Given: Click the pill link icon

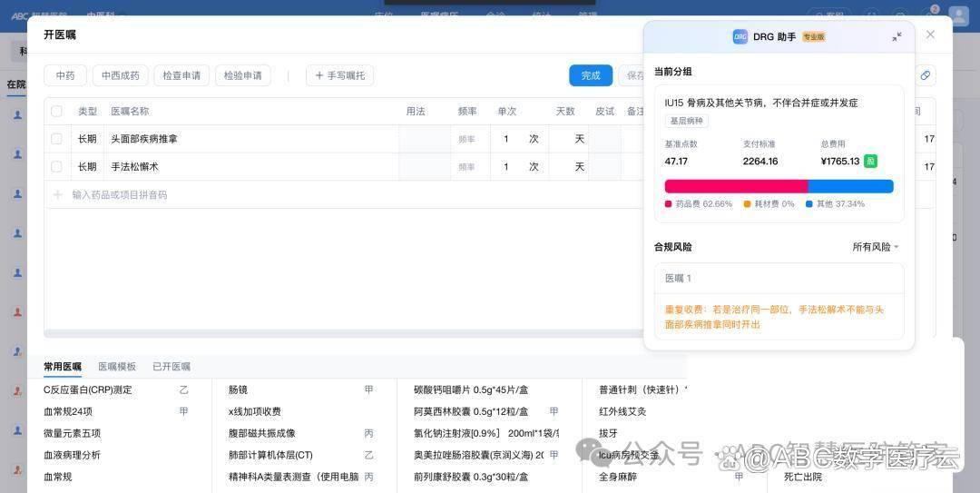Looking at the screenshot, I should point(925,75).
